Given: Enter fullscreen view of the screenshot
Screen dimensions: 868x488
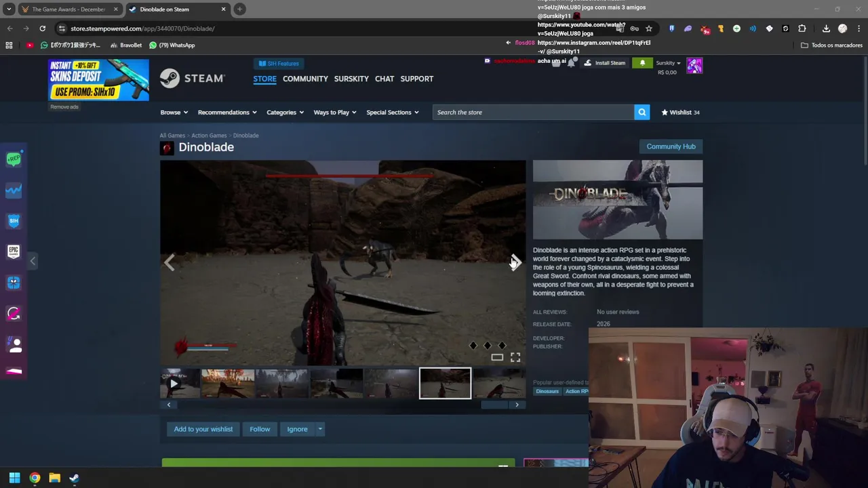Looking at the screenshot, I should pyautogui.click(x=515, y=357).
